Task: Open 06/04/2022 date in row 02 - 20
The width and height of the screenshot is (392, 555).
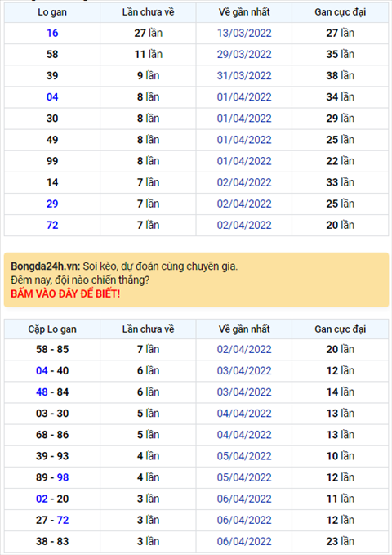Action: (244, 499)
